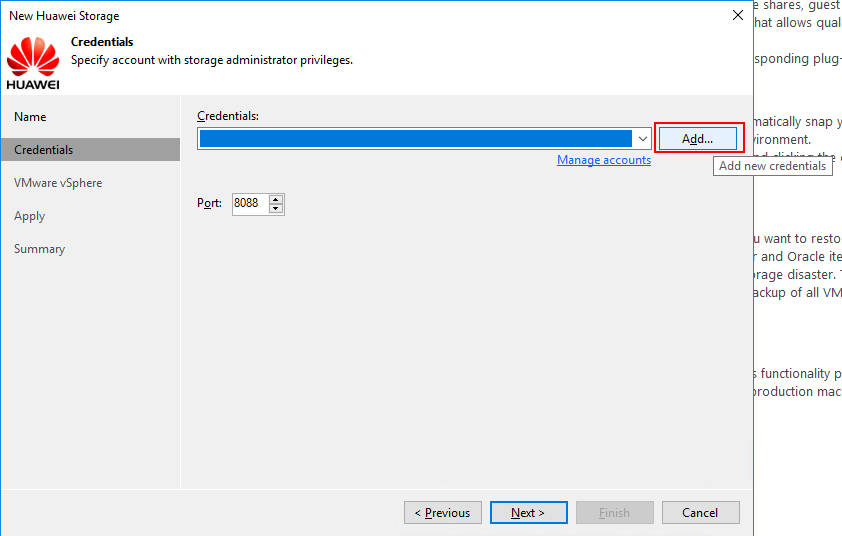Open the Manage accounts link

pyautogui.click(x=604, y=160)
